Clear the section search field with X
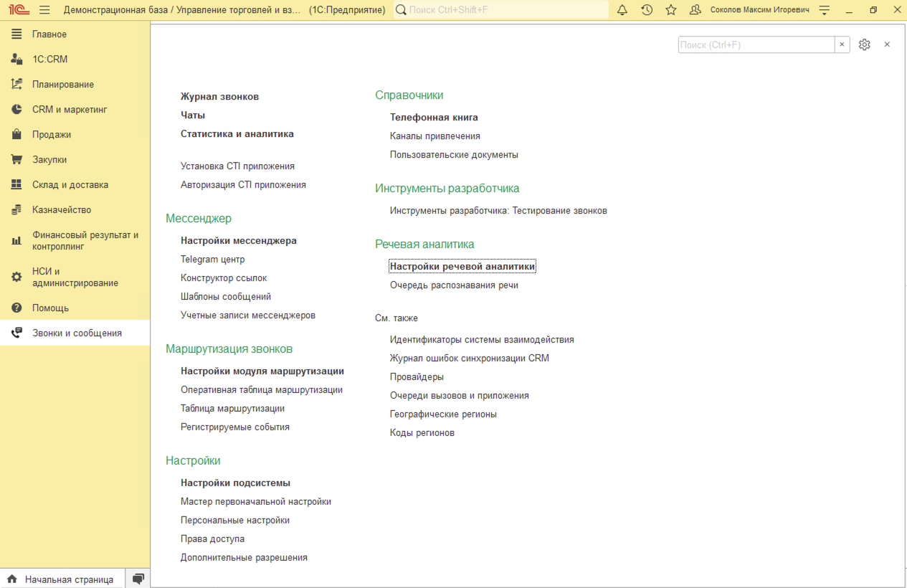The height and width of the screenshot is (588, 907). click(x=842, y=44)
